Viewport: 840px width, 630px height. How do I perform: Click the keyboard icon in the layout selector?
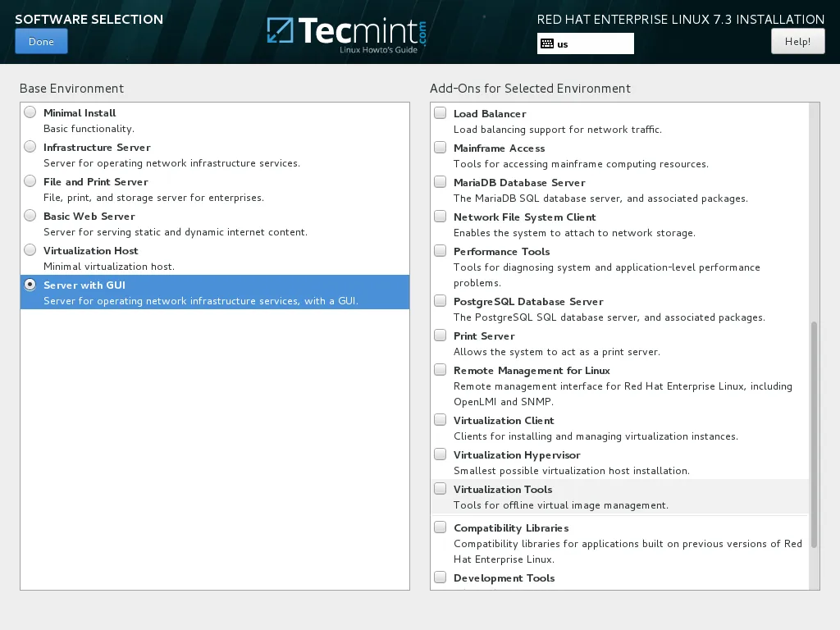(x=546, y=43)
